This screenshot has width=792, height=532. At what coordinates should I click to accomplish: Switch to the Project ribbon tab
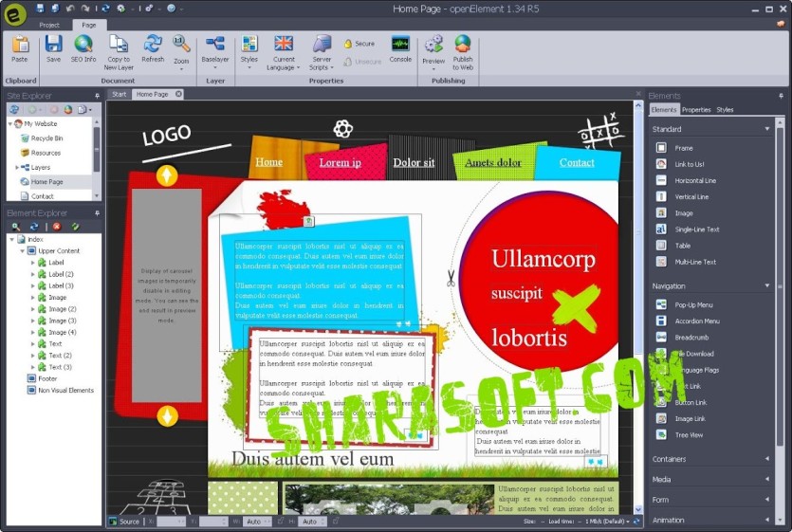[x=49, y=25]
